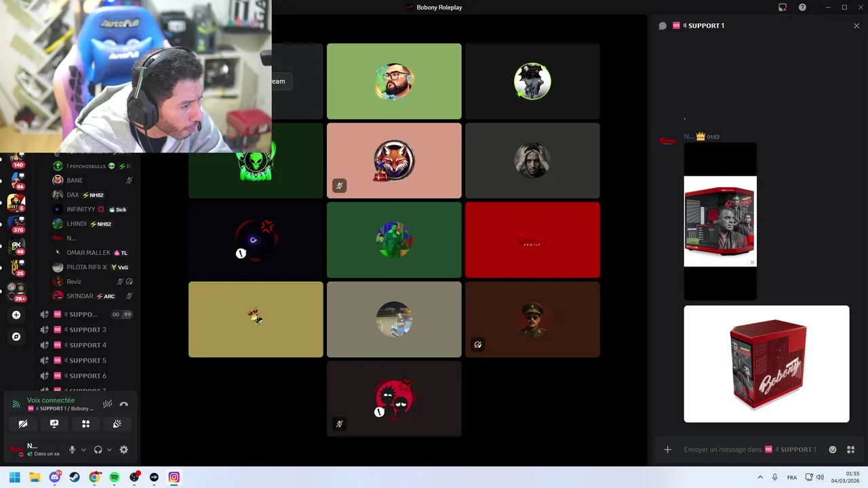This screenshot has height=488, width=868.
Task: Open server with 48 badge
Action: tap(16, 247)
